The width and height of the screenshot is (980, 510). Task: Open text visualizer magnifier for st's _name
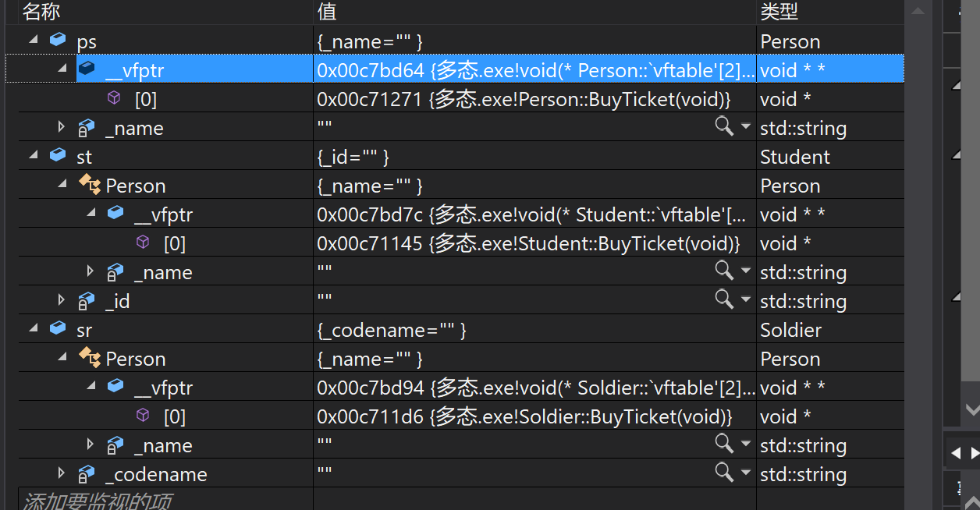pyautogui.click(x=724, y=271)
